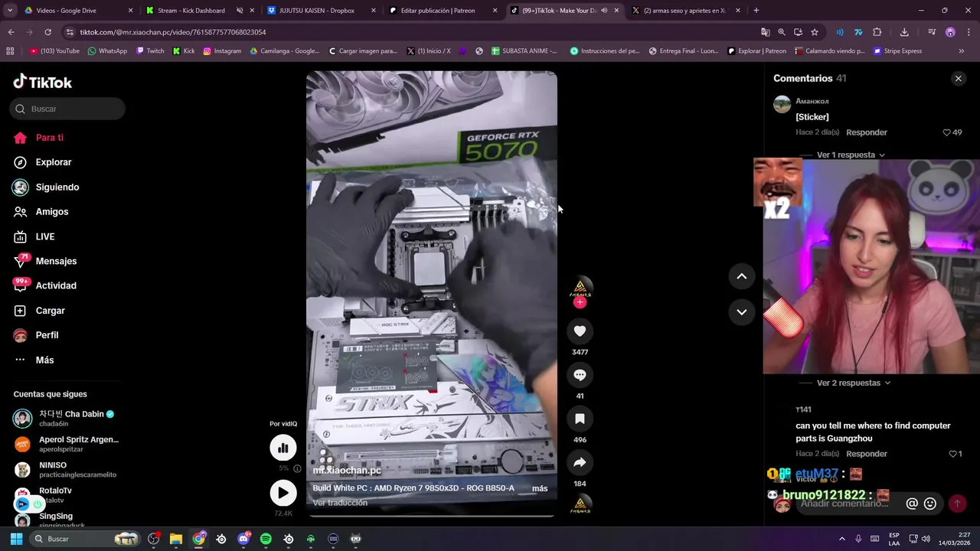Focus the TikTok Buscar search field
980x551 pixels.
tap(67, 109)
